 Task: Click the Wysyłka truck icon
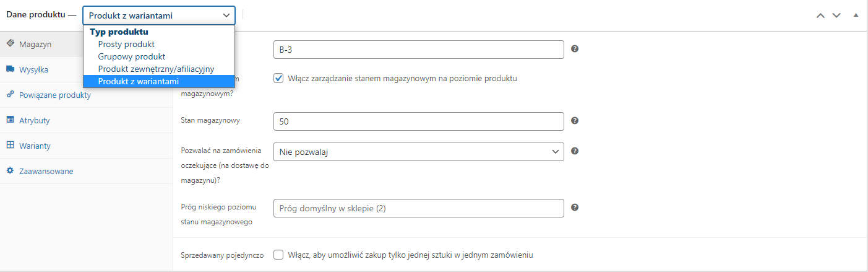(11, 69)
